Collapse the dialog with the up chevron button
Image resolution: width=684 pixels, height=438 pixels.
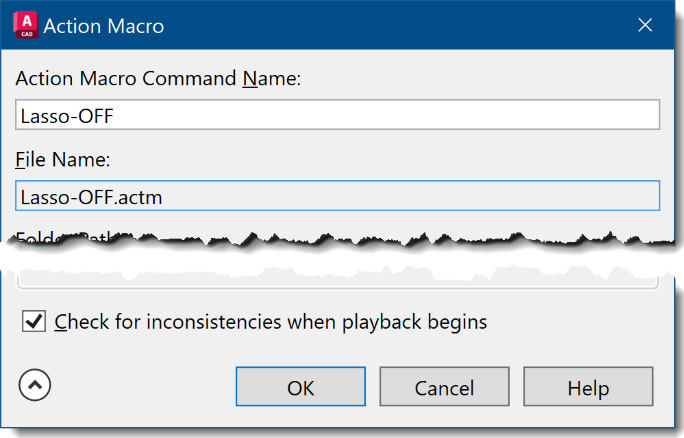(x=35, y=385)
